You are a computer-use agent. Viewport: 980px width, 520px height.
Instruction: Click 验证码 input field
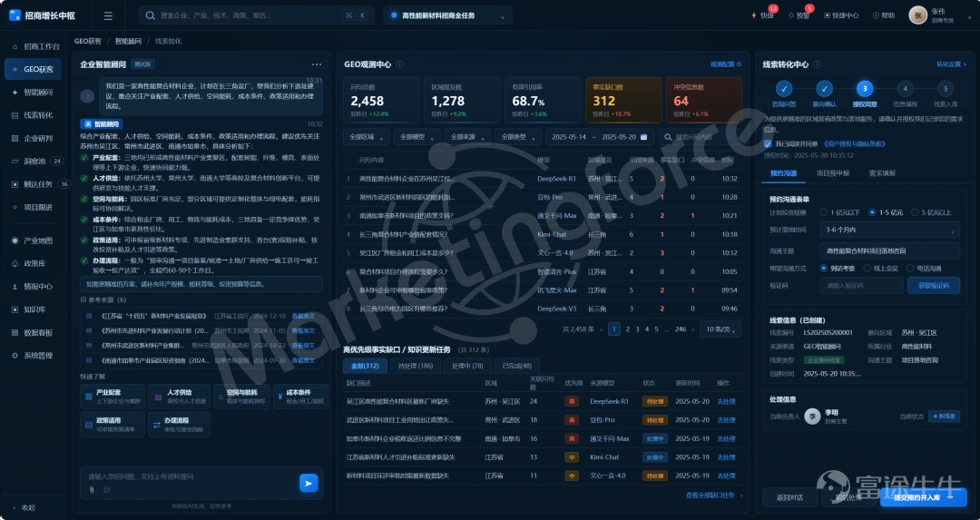(861, 285)
